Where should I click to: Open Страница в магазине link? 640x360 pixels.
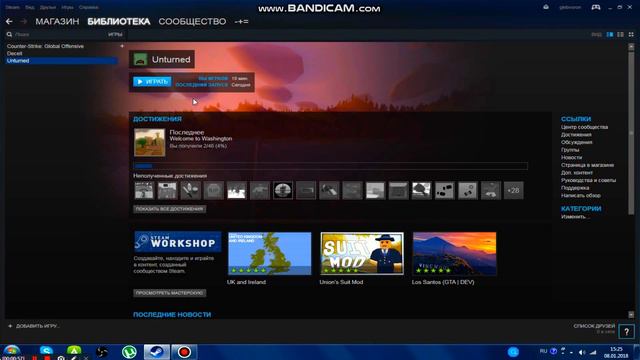tap(587, 165)
